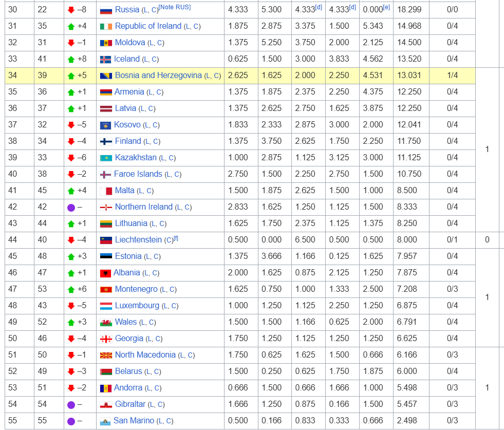This screenshot has width=504, height=430.
Task: Select Bosnia's total coefficient 13.031
Action: click(409, 75)
